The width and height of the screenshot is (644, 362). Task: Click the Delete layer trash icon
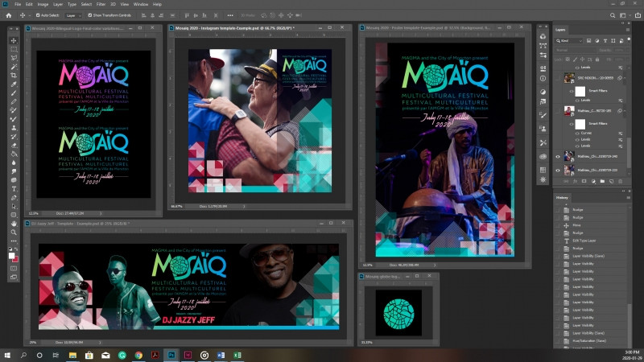coord(620,181)
